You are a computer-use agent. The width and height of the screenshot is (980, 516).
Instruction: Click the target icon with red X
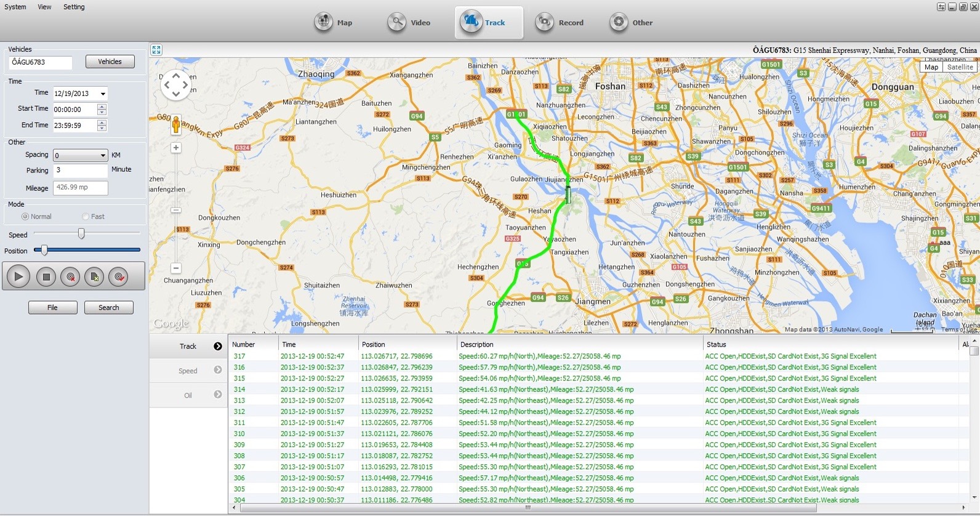(x=70, y=277)
